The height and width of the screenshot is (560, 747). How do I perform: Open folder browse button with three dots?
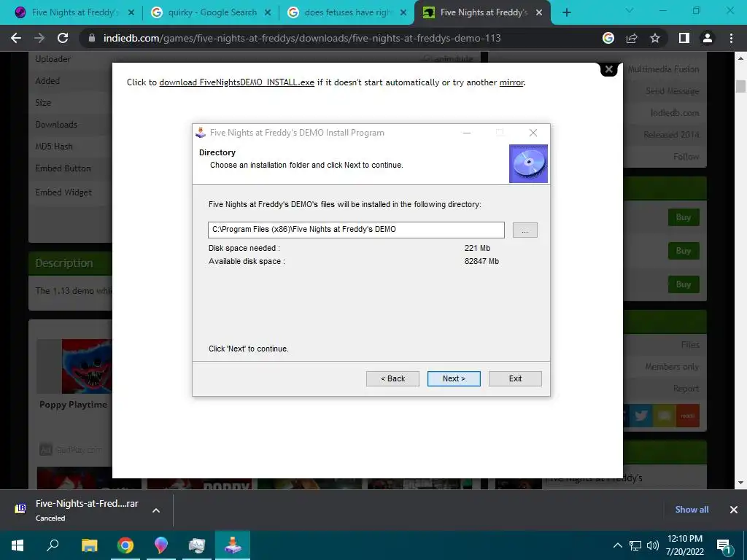(x=525, y=230)
